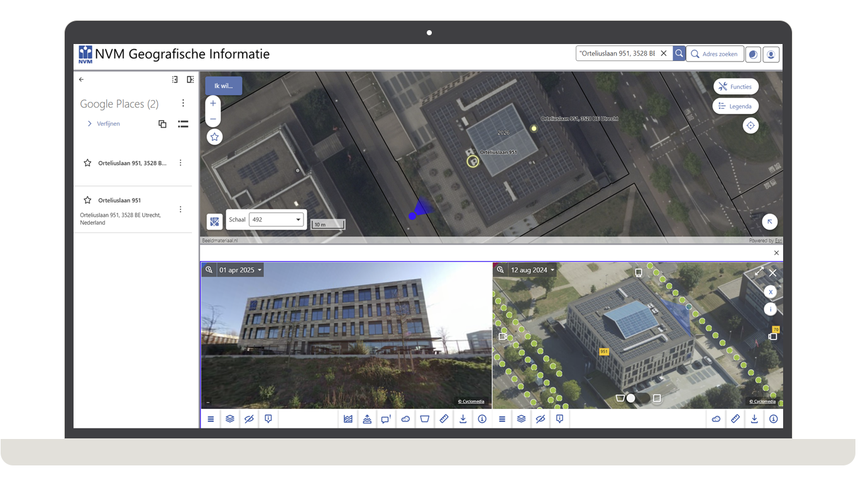The width and height of the screenshot is (868, 478).
Task: Open the Functies tools panel
Action: tap(735, 87)
